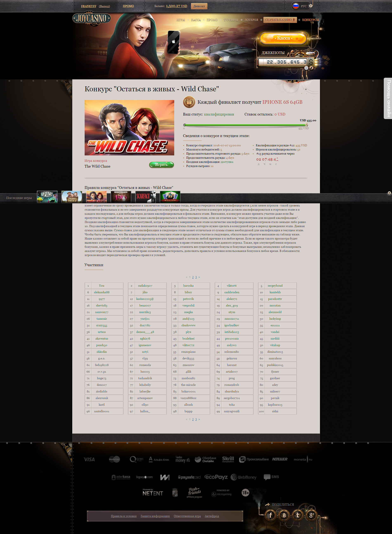Click the SMS payment icon
392x534 pixels.
coord(271,477)
